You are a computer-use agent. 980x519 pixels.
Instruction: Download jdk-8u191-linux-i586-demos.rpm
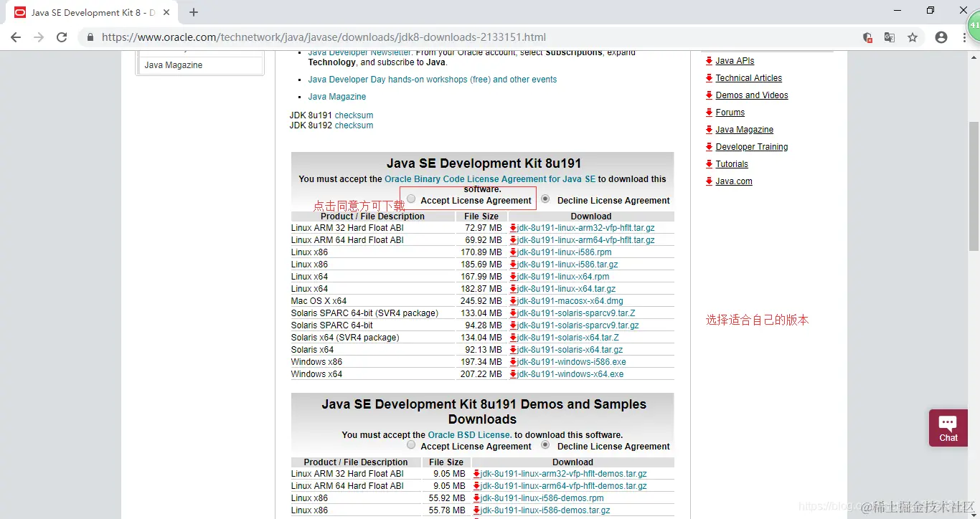542,498
